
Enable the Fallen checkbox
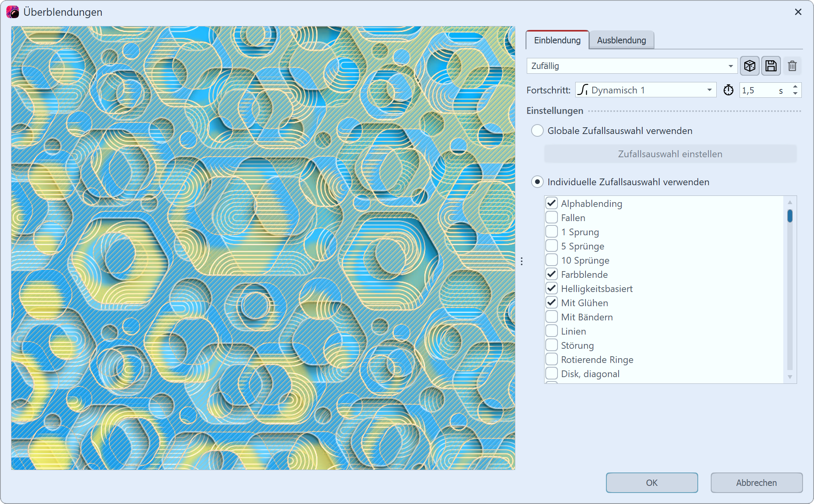tap(552, 218)
